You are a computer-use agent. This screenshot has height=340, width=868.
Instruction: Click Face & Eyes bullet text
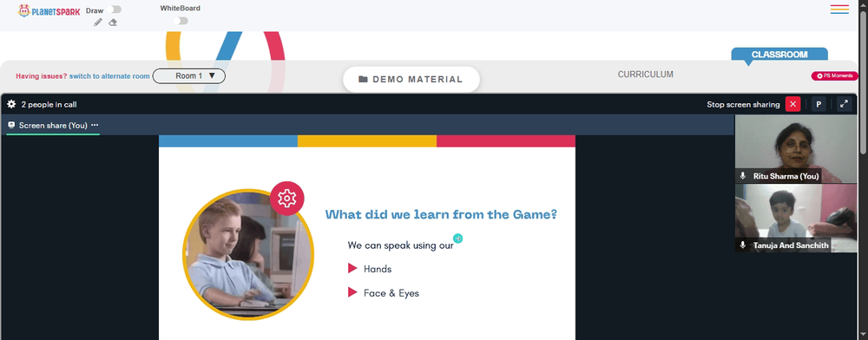pyautogui.click(x=391, y=293)
